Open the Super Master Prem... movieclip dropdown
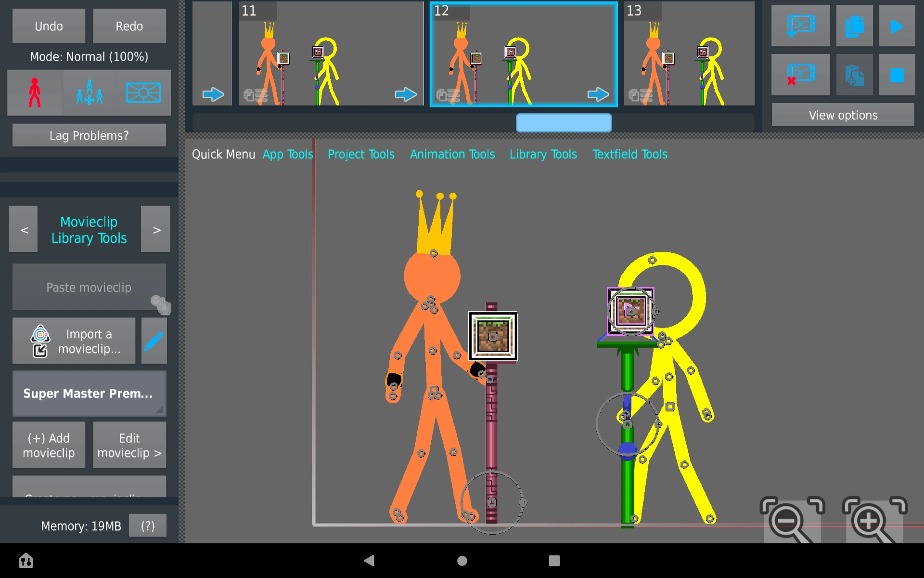The image size is (924, 578). click(89, 394)
